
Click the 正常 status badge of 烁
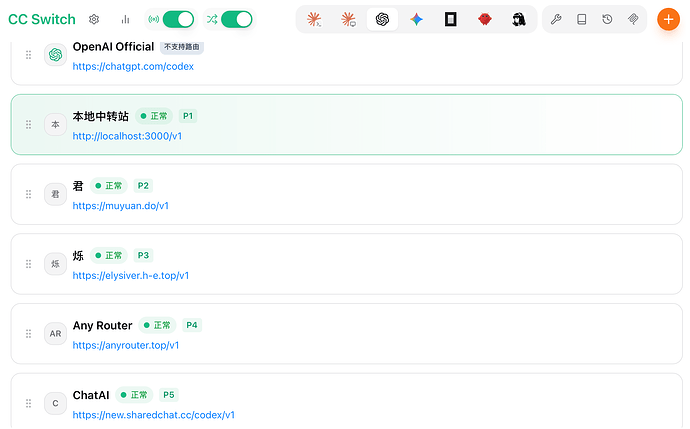(x=109, y=256)
